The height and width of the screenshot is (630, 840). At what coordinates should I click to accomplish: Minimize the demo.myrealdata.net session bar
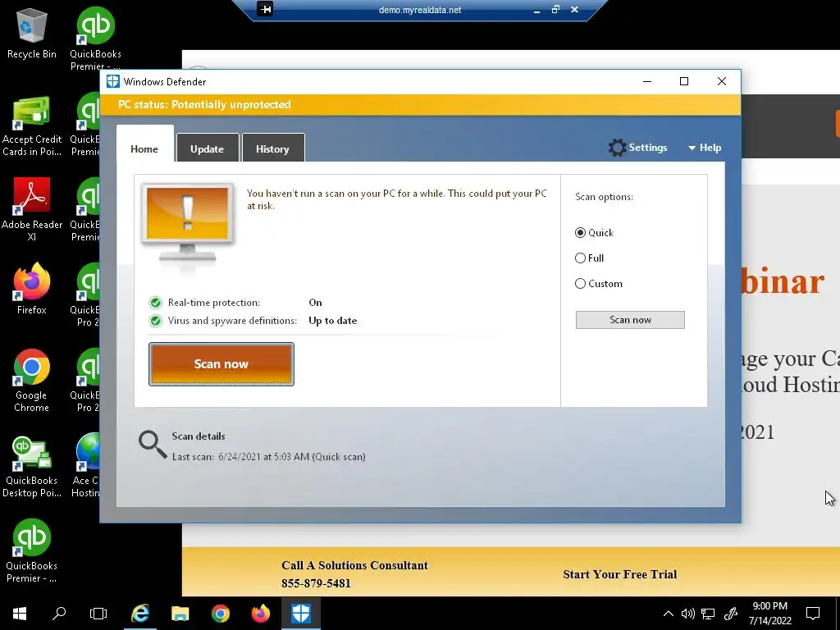(536, 10)
